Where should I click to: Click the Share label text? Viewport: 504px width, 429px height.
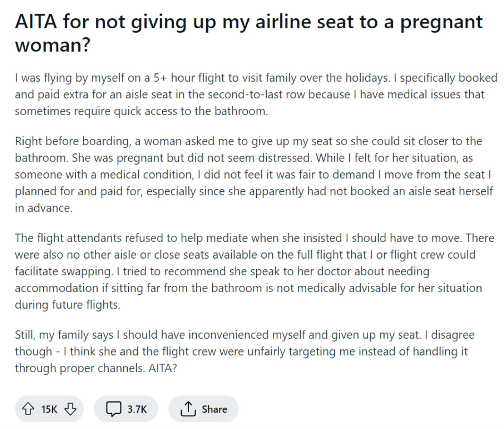click(x=214, y=409)
